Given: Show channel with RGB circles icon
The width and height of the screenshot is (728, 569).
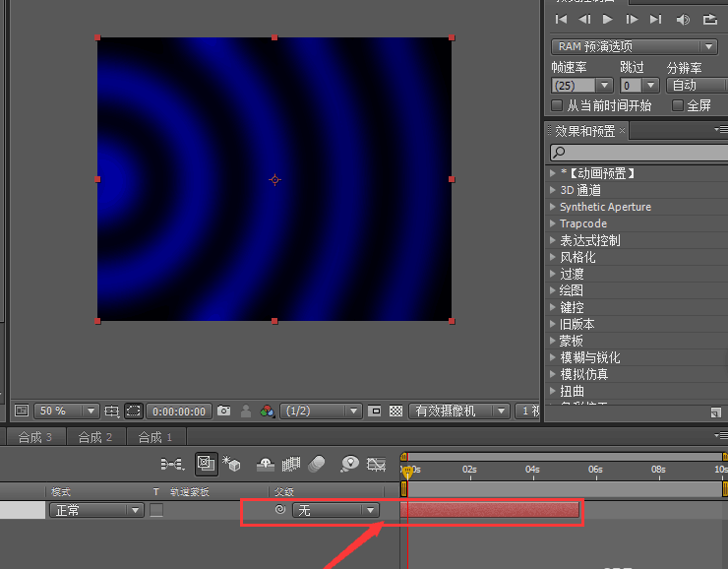Looking at the screenshot, I should tap(267, 411).
